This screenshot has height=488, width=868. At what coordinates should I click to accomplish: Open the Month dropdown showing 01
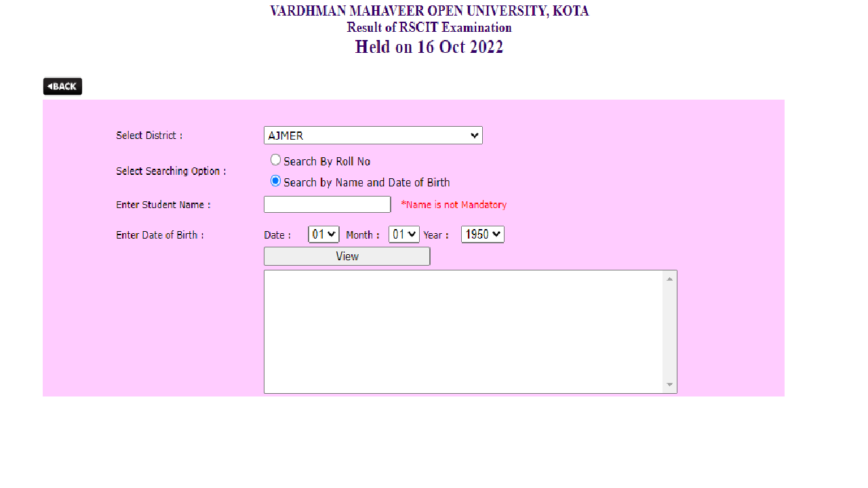pyautogui.click(x=404, y=235)
